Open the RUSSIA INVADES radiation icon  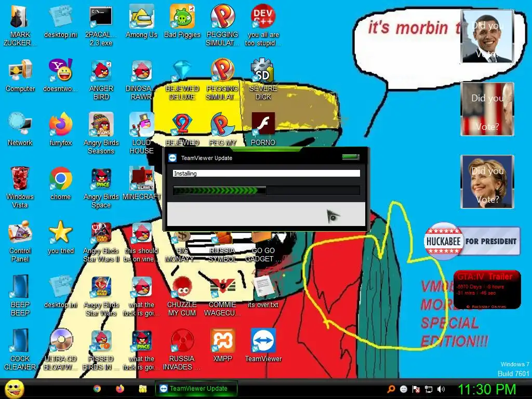coord(182,349)
